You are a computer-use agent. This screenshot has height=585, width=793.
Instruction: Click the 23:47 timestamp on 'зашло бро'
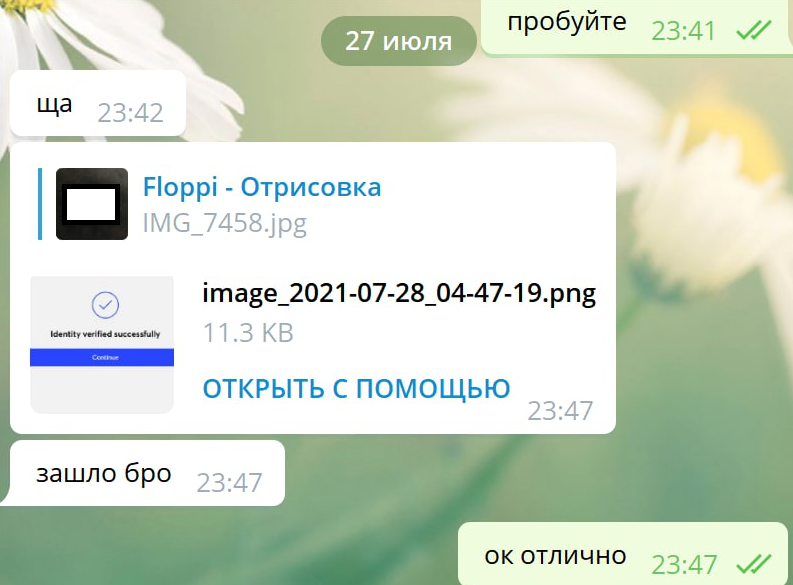[x=229, y=483]
